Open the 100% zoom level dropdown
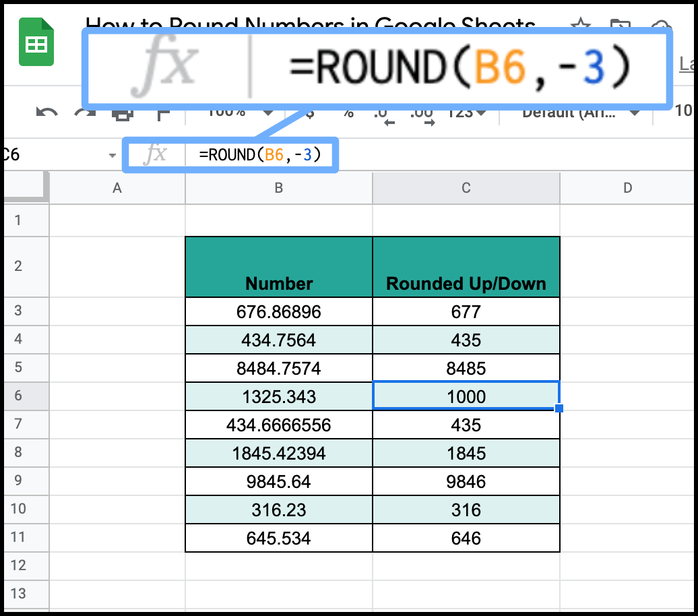This screenshot has height=616, width=698. click(241, 113)
